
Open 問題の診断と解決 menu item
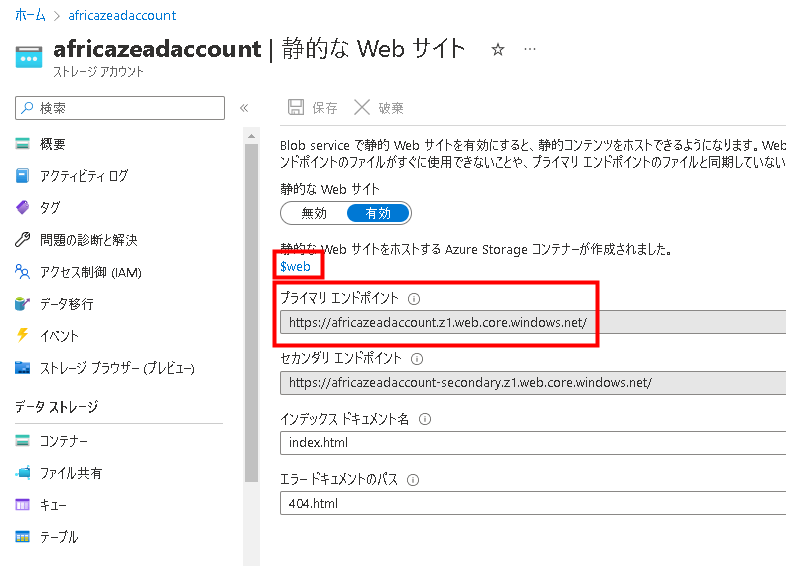tap(89, 240)
